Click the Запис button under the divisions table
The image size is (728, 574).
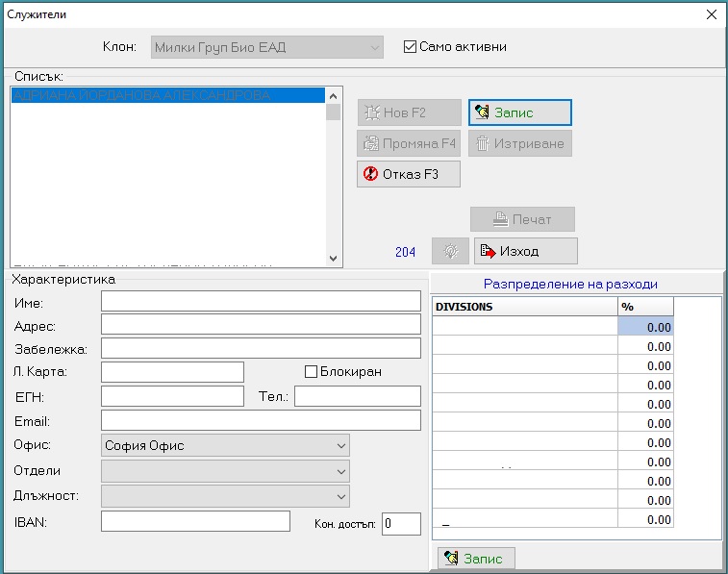[476, 558]
